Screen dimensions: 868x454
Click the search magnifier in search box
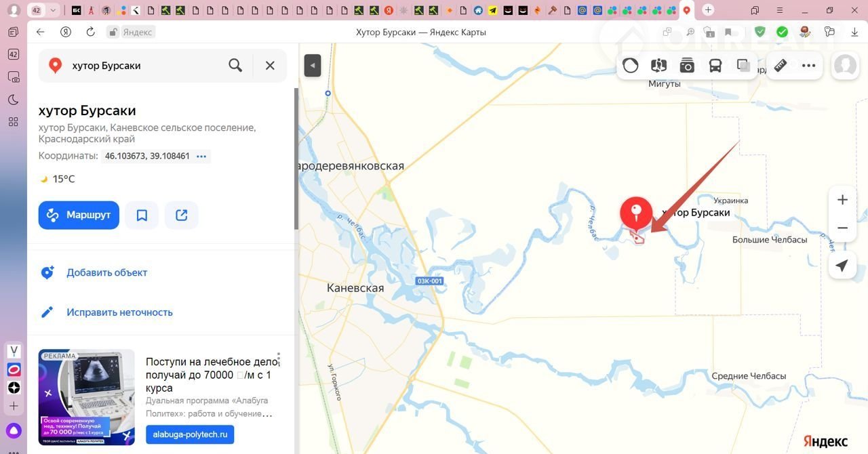(x=235, y=66)
